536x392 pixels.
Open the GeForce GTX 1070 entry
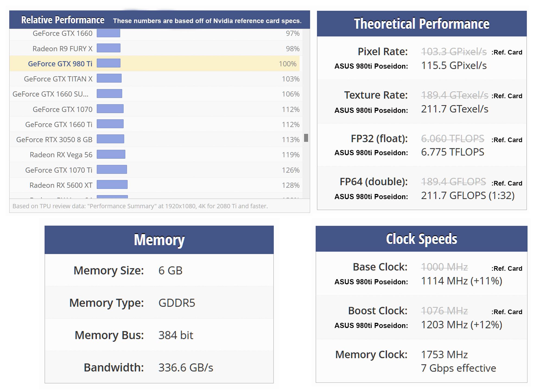pyautogui.click(x=62, y=109)
